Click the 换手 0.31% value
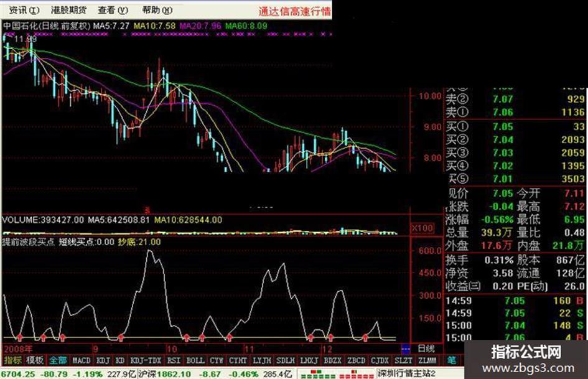 tap(499, 260)
